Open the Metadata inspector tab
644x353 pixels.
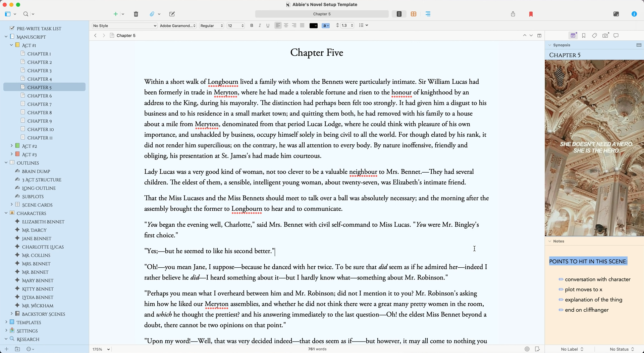click(x=594, y=36)
